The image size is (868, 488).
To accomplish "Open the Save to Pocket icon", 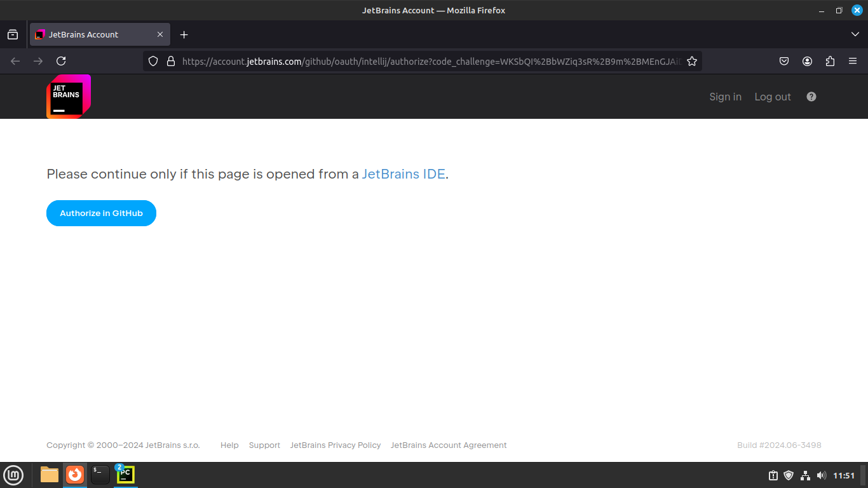I will [x=784, y=61].
